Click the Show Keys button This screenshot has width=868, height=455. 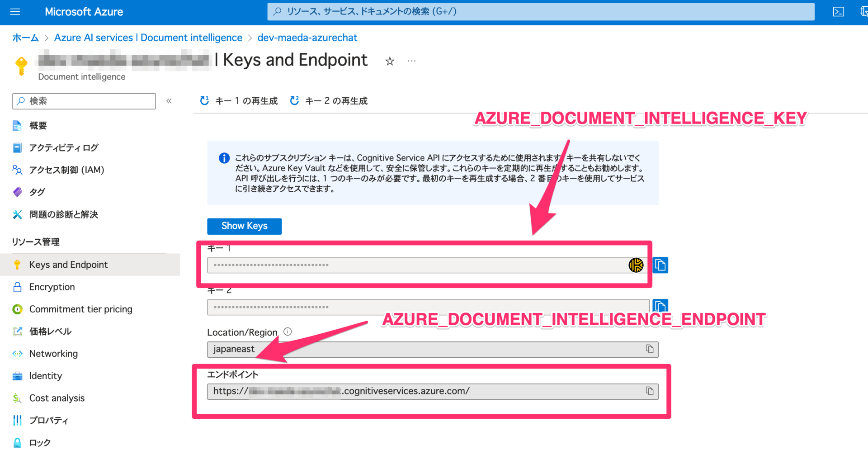244,226
